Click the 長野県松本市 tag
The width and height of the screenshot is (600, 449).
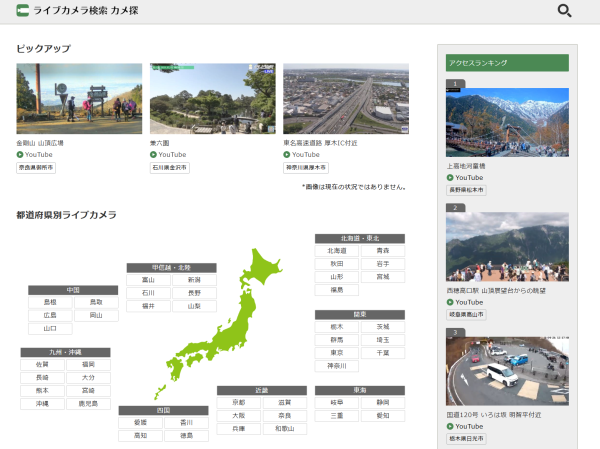466,189
